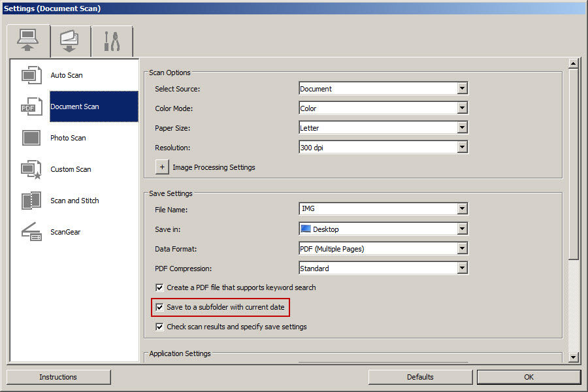Image resolution: width=588 pixels, height=392 pixels.
Task: Disable saving to a subfolder with current date
Action: pos(159,307)
